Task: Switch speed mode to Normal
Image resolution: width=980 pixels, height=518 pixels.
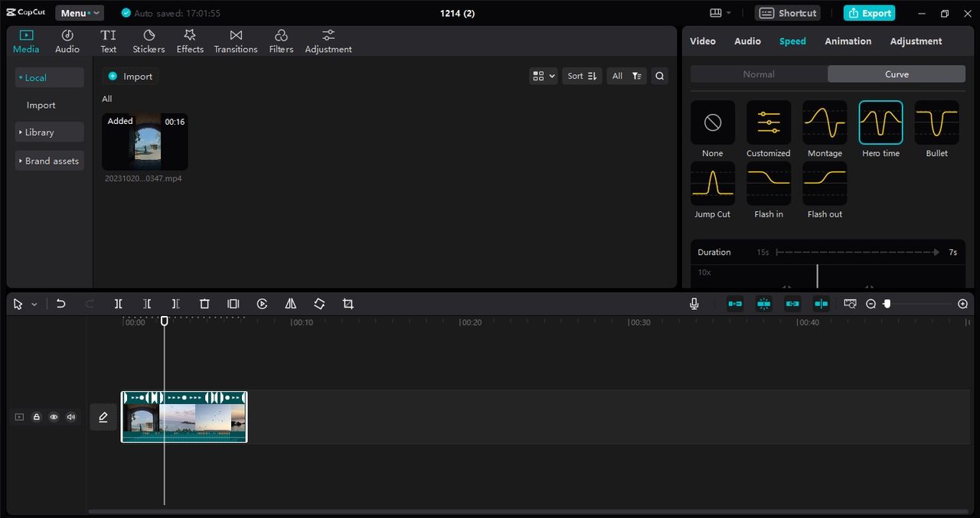Action: point(759,74)
